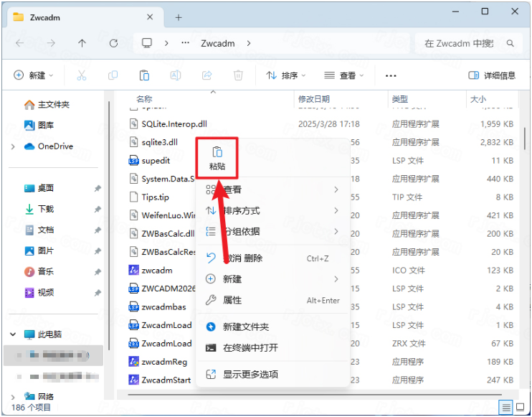Select Properties (属性) in context menu

(232, 300)
